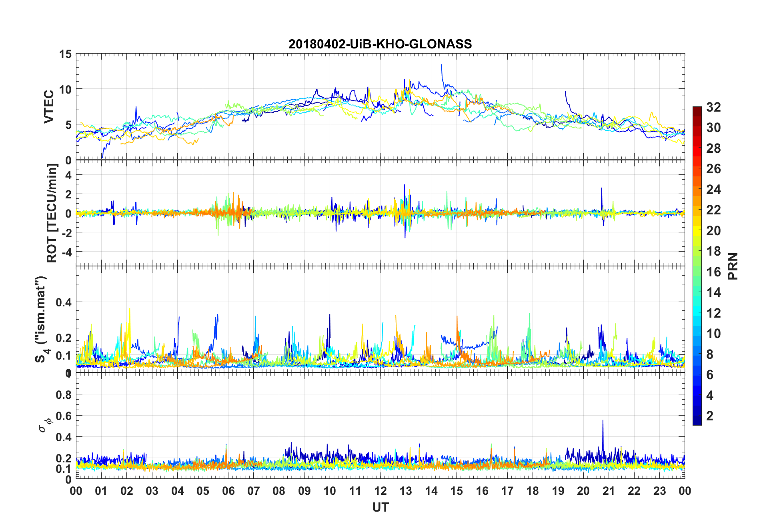Click the 0.4 tick on the S4 axis
Viewport: 761px width, 532px height.
(64, 302)
